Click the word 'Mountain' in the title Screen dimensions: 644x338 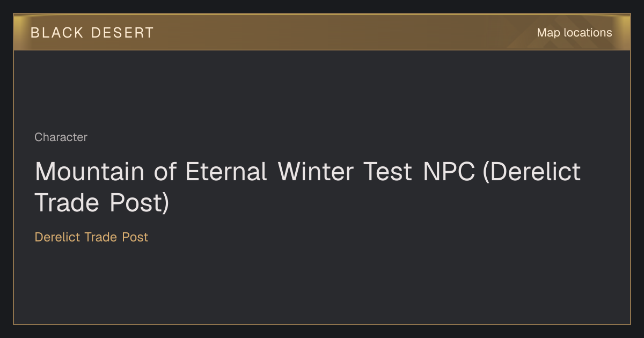pyautogui.click(x=90, y=172)
